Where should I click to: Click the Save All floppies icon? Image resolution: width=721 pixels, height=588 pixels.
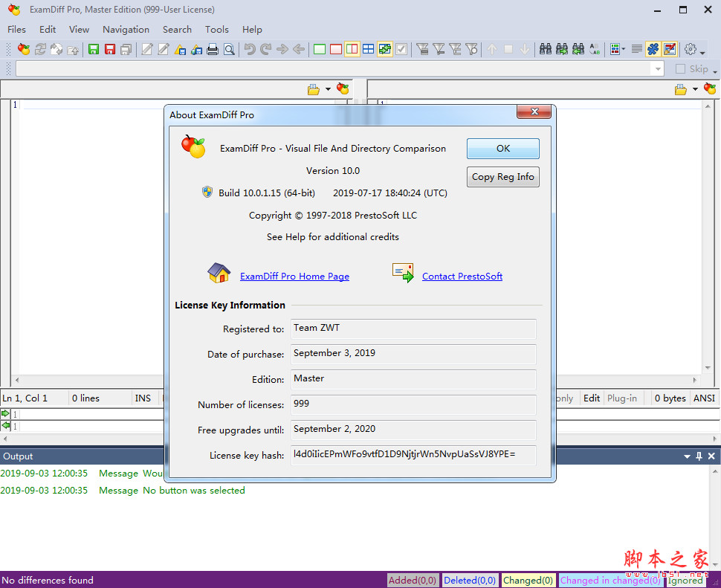point(126,49)
